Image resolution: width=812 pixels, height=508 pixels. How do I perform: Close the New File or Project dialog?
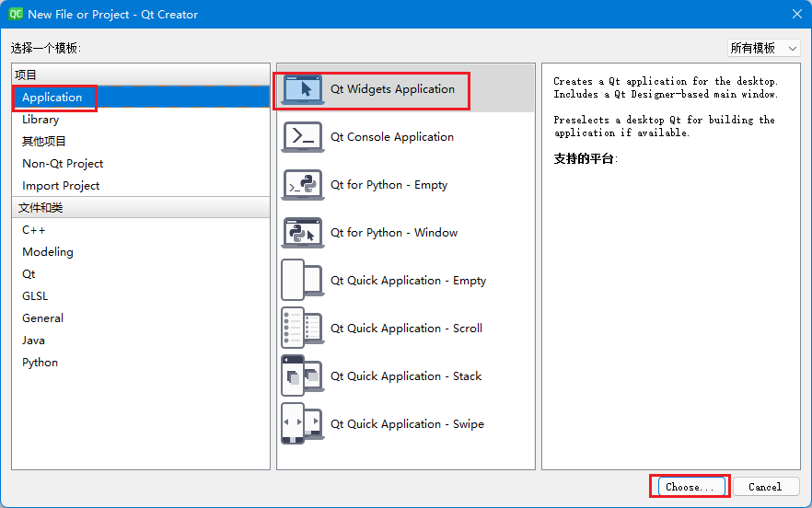[797, 14]
